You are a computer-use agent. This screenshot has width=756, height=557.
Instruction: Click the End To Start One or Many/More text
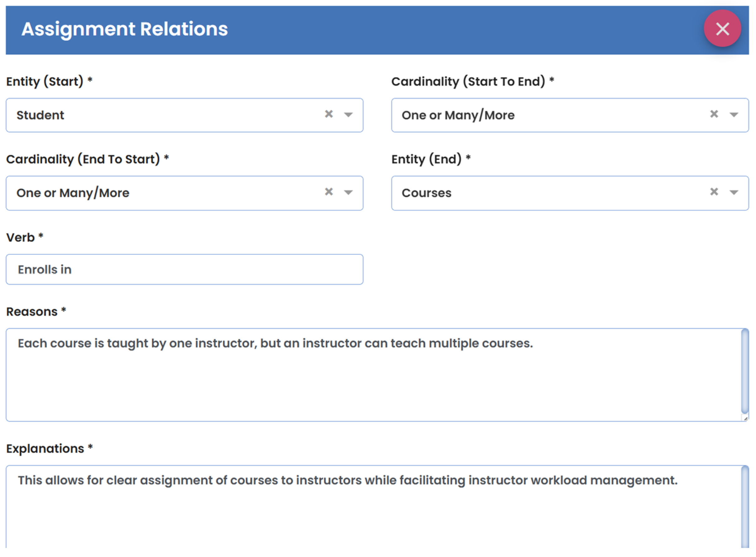click(x=73, y=193)
